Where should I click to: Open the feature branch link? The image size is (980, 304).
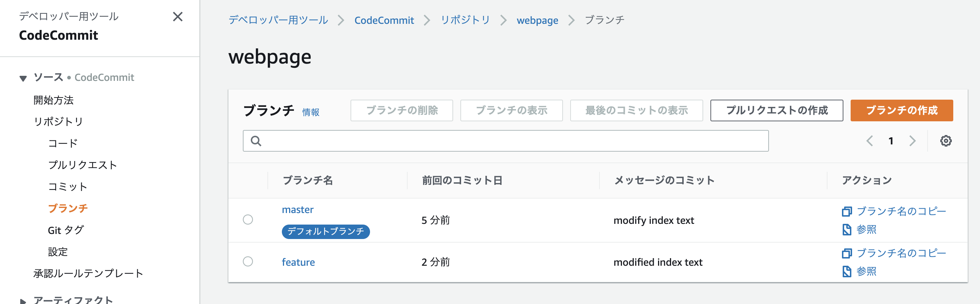click(298, 262)
